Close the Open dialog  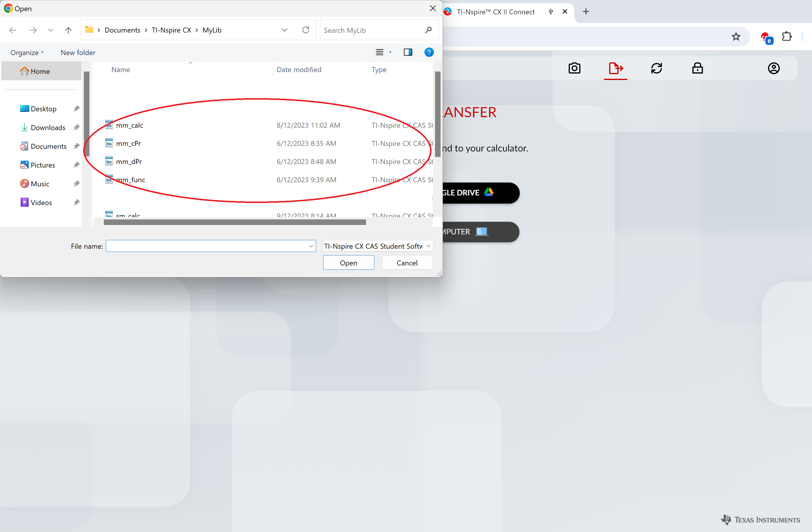[433, 8]
